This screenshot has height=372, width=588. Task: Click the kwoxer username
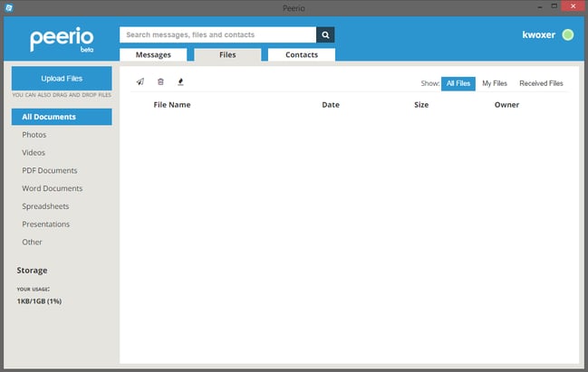(538, 34)
